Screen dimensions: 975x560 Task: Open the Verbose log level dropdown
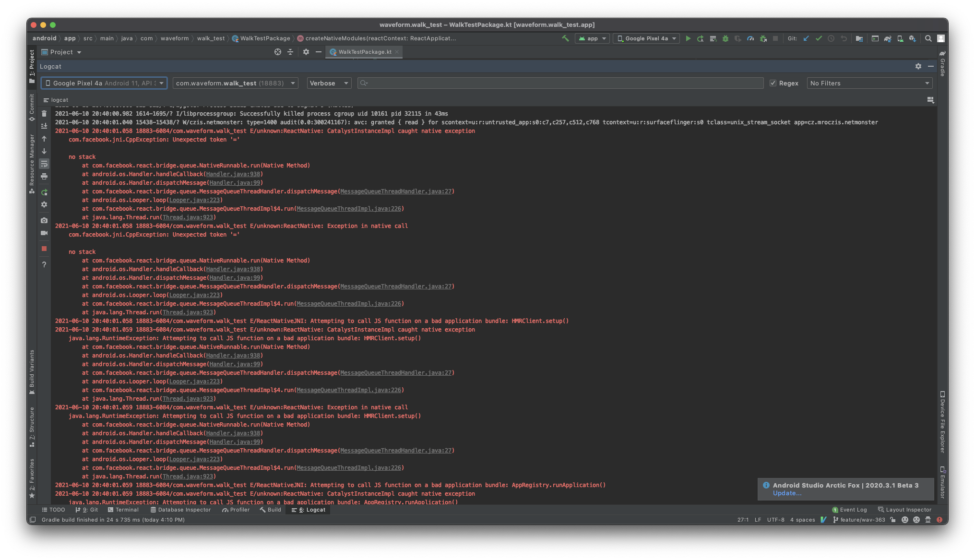click(329, 83)
